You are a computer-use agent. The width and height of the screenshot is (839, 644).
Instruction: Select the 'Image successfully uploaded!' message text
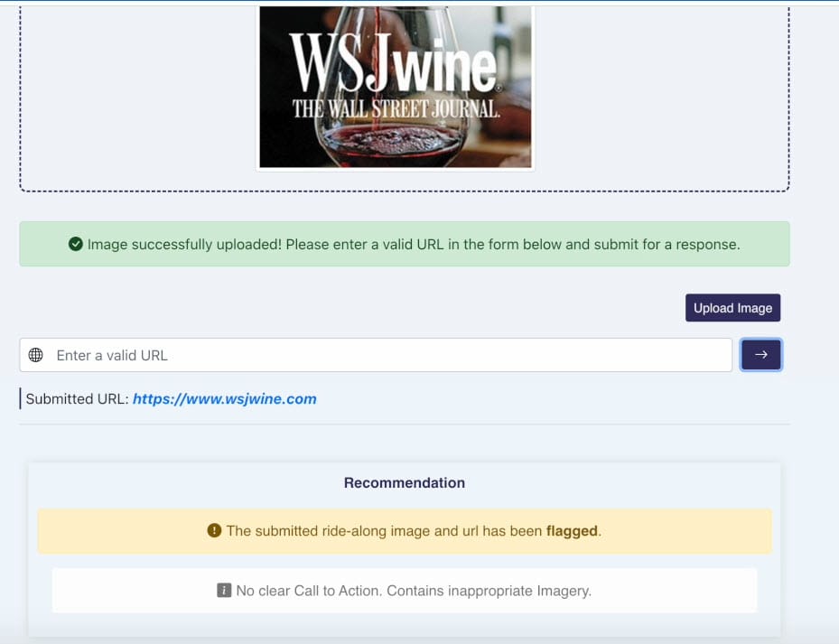[184, 244]
